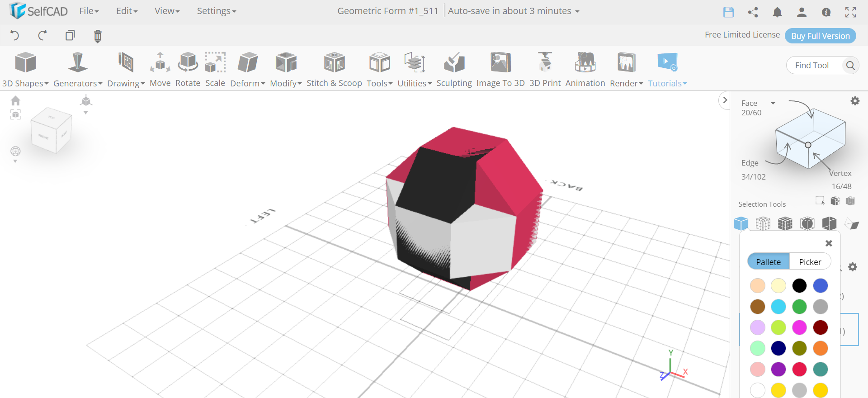868x398 pixels.
Task: Open notifications bell
Action: click(777, 12)
